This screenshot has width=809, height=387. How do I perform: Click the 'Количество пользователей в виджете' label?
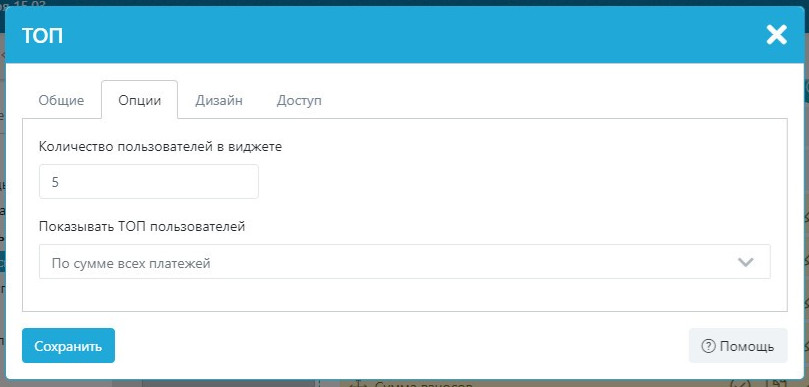coord(160,147)
